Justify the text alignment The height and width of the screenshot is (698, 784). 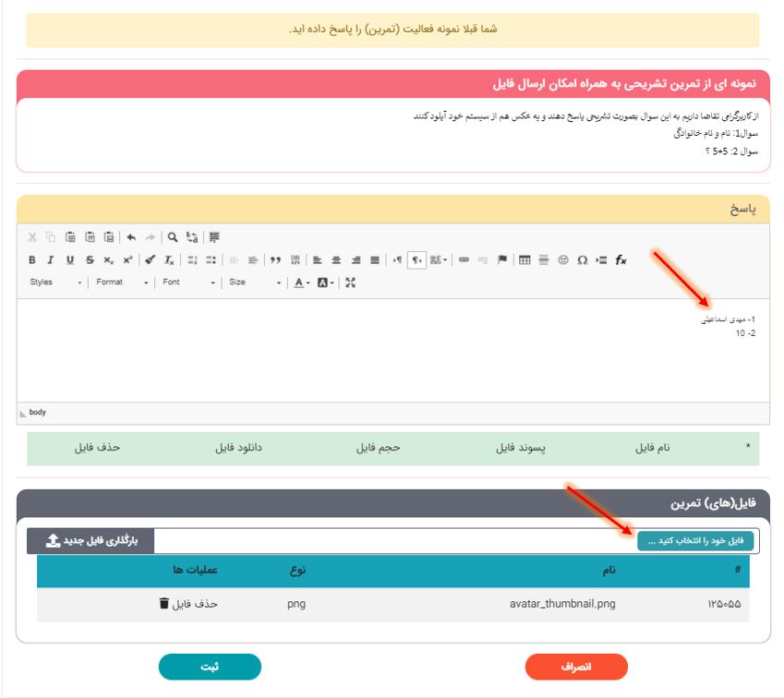click(x=375, y=260)
